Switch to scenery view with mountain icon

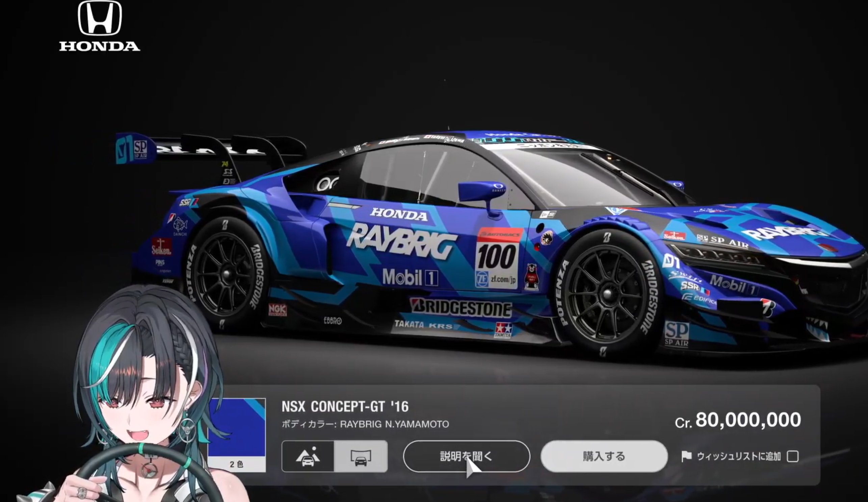click(308, 456)
